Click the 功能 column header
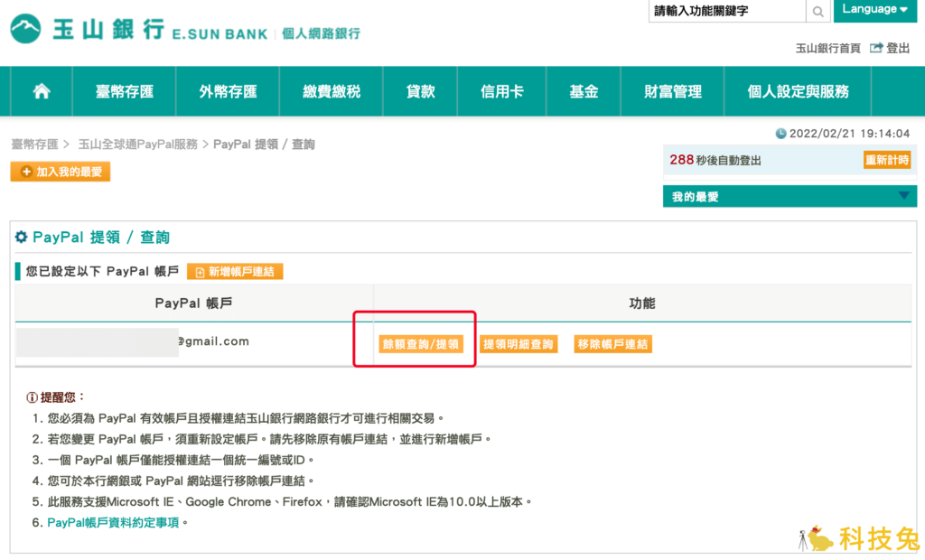Viewport: 925px width, 560px height. click(642, 303)
